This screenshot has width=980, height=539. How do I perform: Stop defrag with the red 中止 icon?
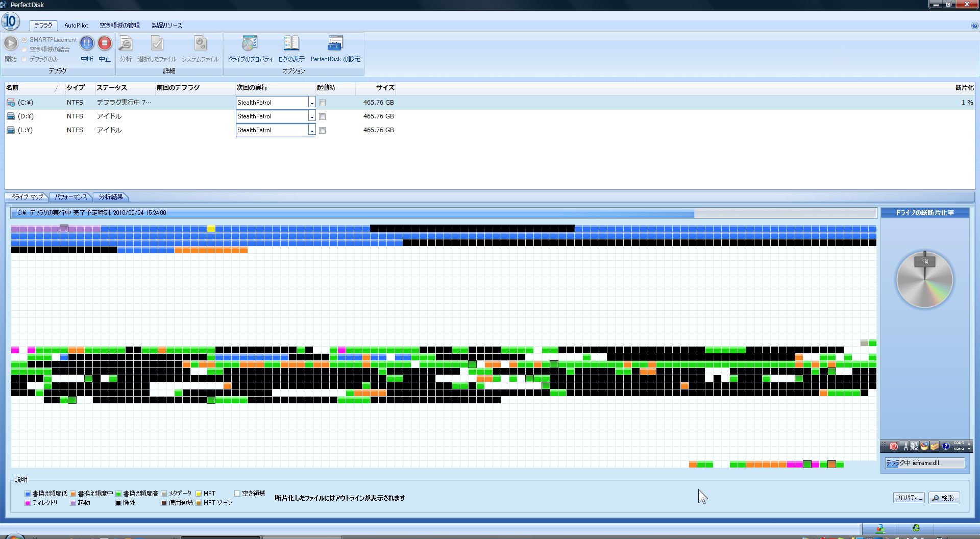[105, 43]
